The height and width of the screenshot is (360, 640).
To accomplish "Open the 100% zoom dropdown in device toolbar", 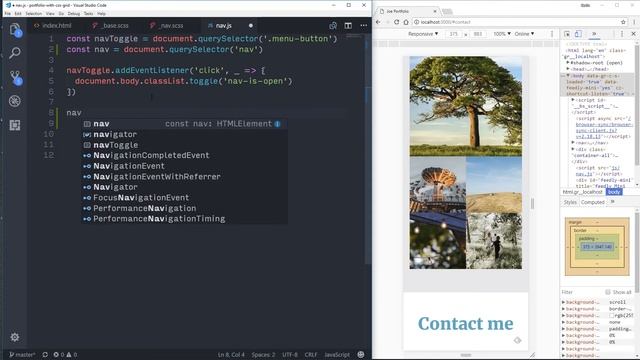I will point(502,34).
